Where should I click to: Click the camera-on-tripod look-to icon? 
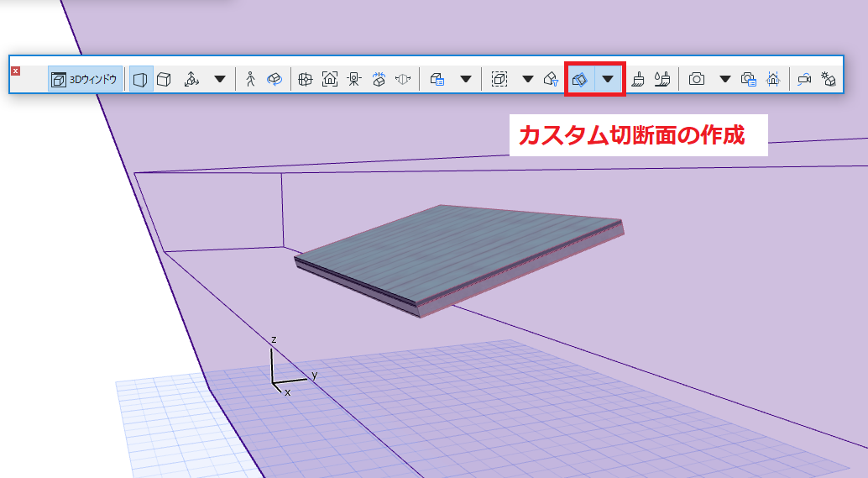tap(354, 79)
